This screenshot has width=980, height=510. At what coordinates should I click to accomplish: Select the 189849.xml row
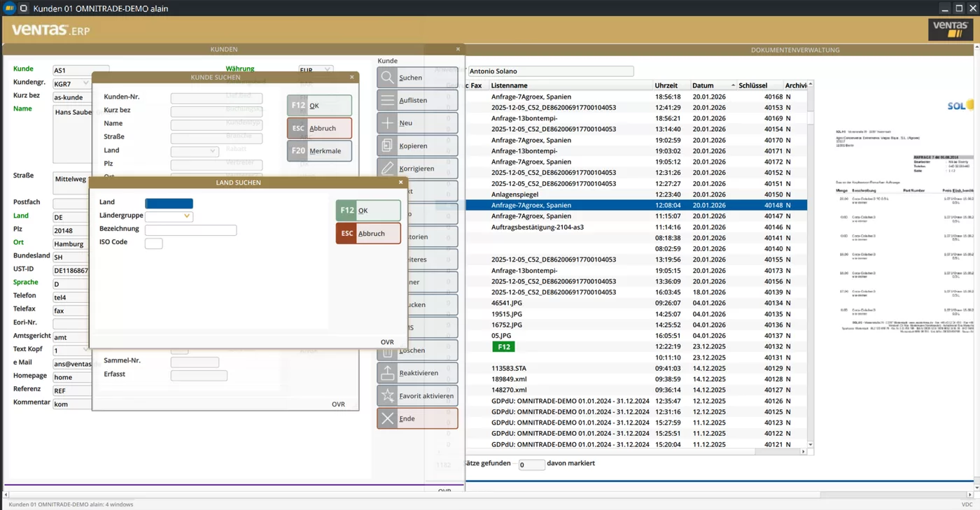(636, 379)
